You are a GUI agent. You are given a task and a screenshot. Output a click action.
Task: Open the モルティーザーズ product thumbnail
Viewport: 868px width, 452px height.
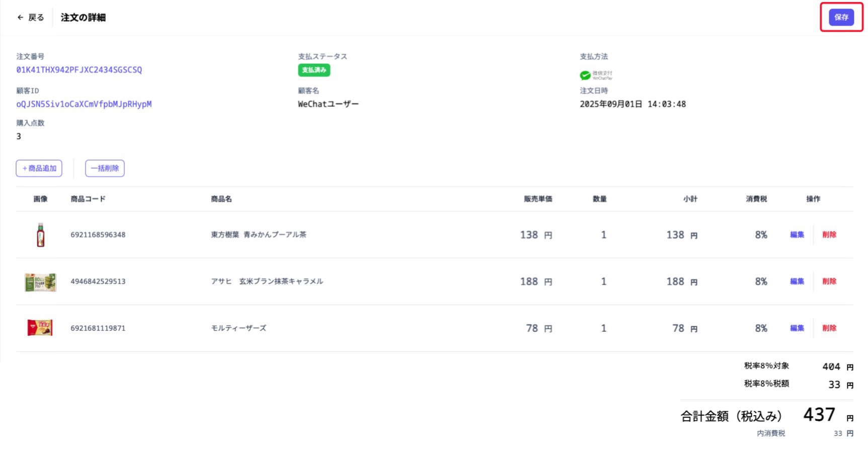click(40, 328)
